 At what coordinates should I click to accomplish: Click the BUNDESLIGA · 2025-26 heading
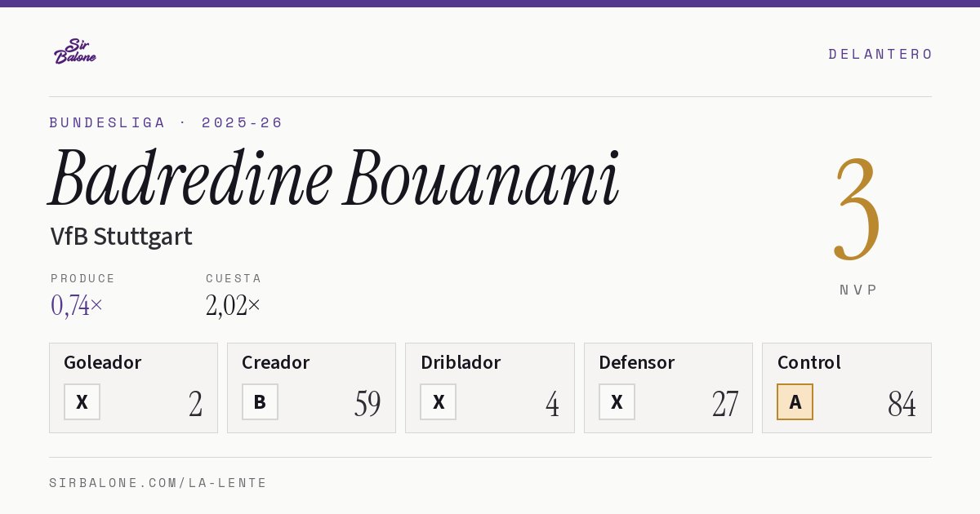click(x=166, y=122)
